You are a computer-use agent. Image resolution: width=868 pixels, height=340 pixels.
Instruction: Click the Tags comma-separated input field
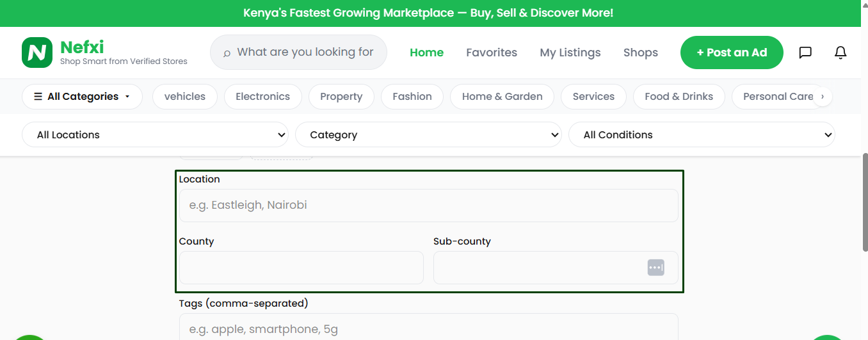[428, 328]
